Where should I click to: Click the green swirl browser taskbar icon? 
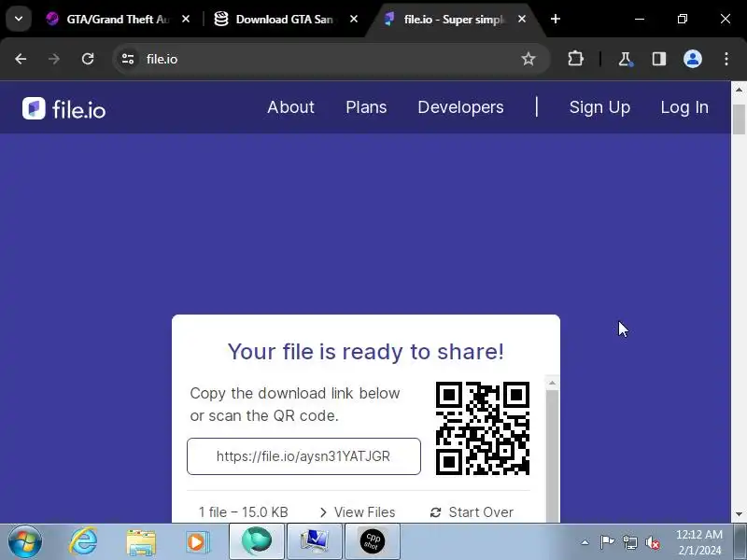click(257, 541)
